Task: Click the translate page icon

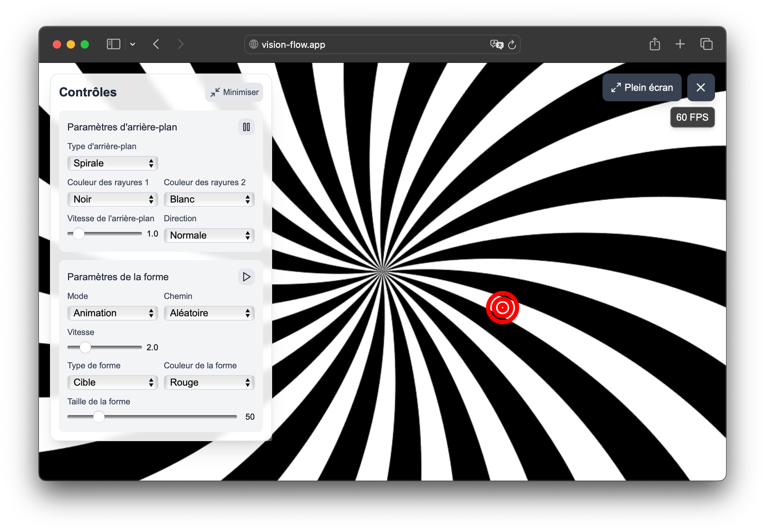Action: point(496,45)
